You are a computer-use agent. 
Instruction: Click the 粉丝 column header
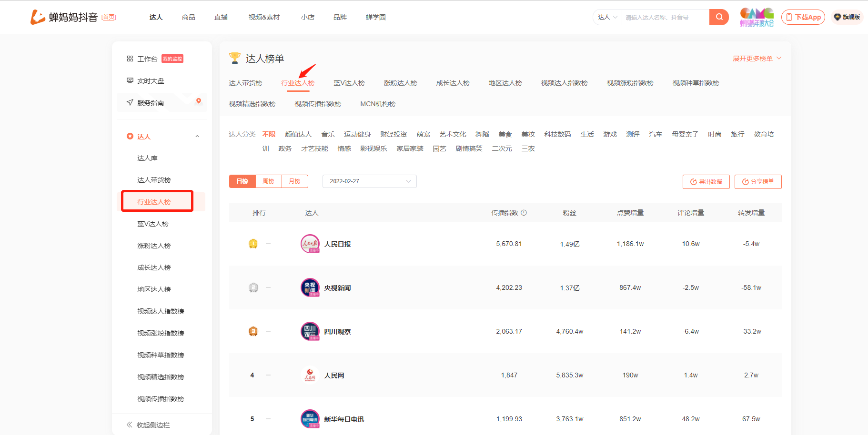point(569,213)
